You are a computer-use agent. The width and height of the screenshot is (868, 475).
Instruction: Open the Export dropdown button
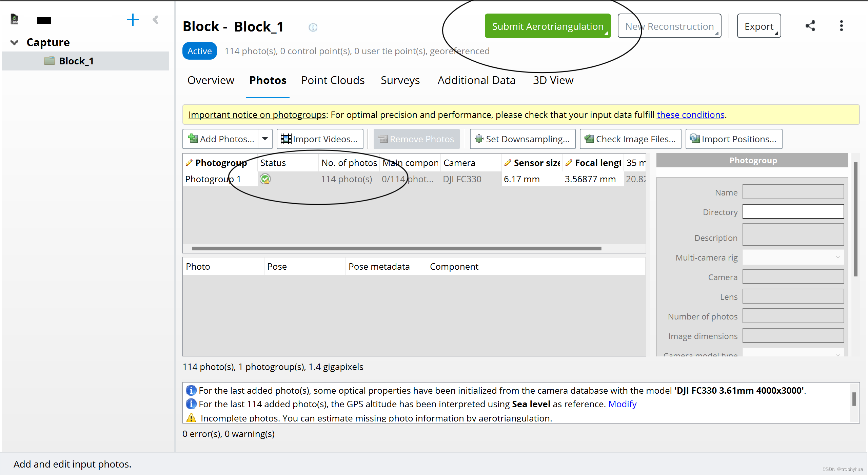click(x=759, y=26)
